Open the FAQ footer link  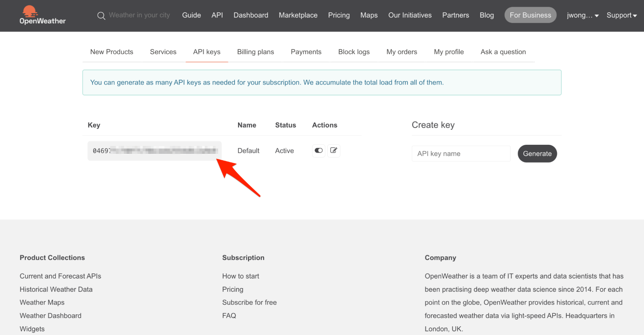[229, 316]
